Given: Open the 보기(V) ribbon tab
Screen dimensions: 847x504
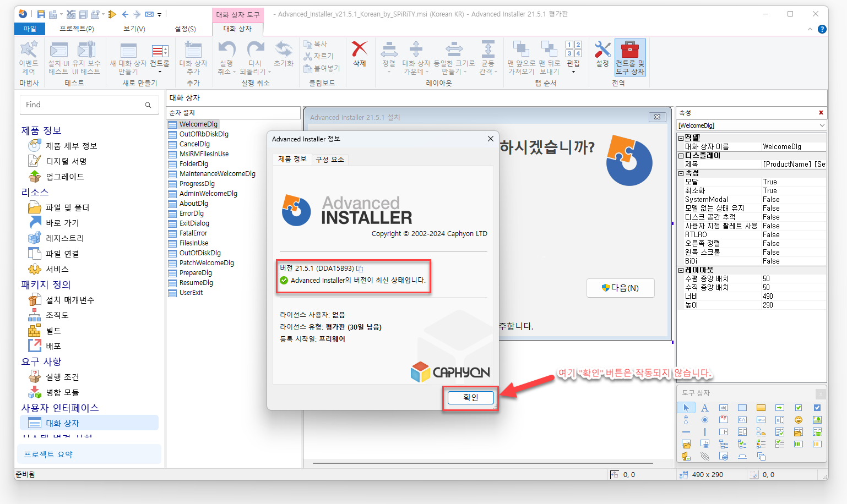Looking at the screenshot, I should pos(134,29).
